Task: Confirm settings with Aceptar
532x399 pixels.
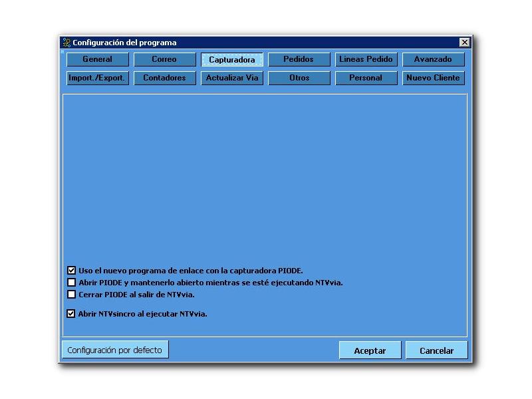Action: click(370, 350)
